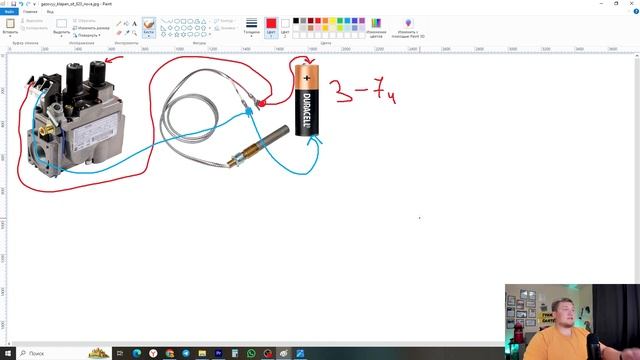Select the Triangle shape in shapes gallery
This screenshot has width=640, height=360.
pos(204,21)
